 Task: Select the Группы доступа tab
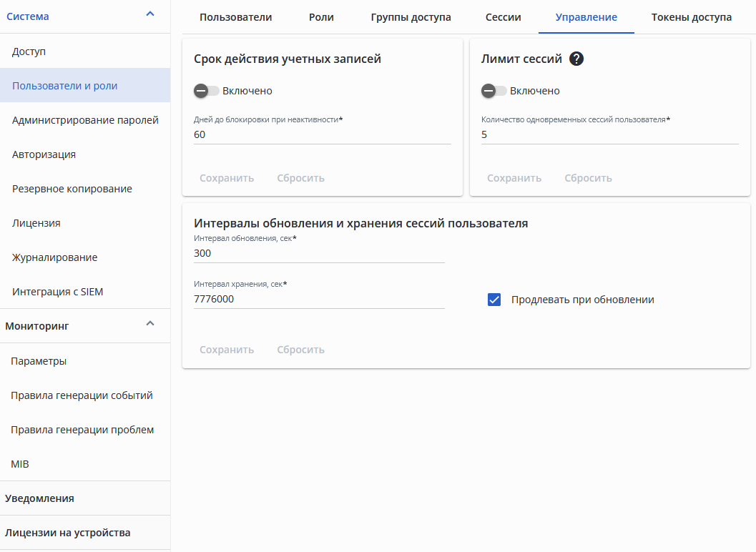pos(411,17)
